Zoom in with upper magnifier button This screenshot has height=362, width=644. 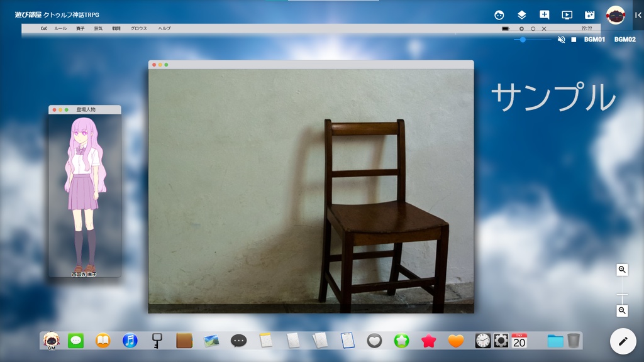tap(622, 270)
